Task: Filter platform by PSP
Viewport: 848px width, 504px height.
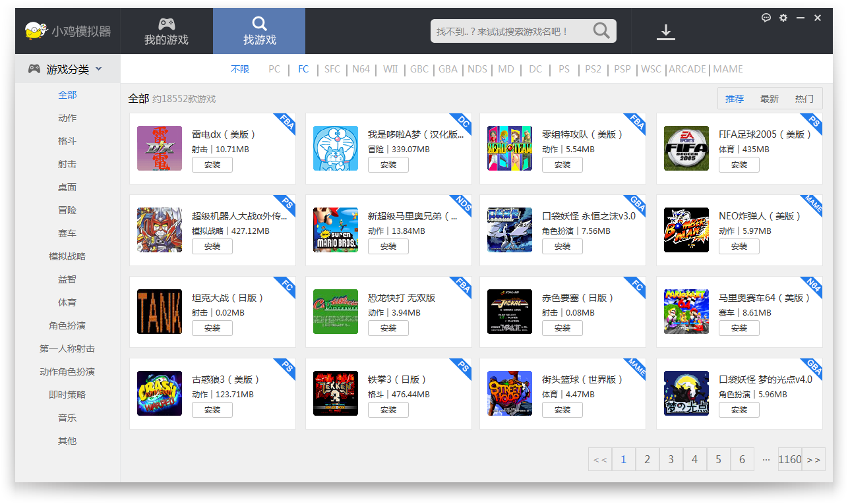Action: click(x=622, y=69)
